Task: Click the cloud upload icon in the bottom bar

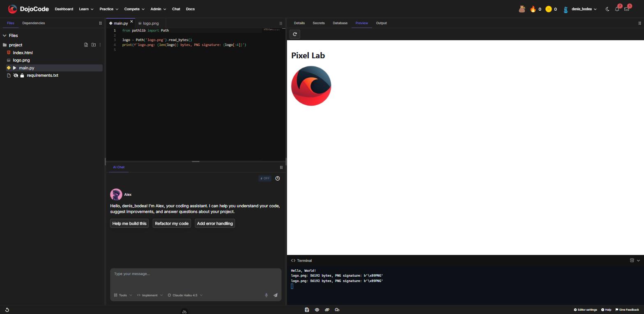Action: coord(337,310)
